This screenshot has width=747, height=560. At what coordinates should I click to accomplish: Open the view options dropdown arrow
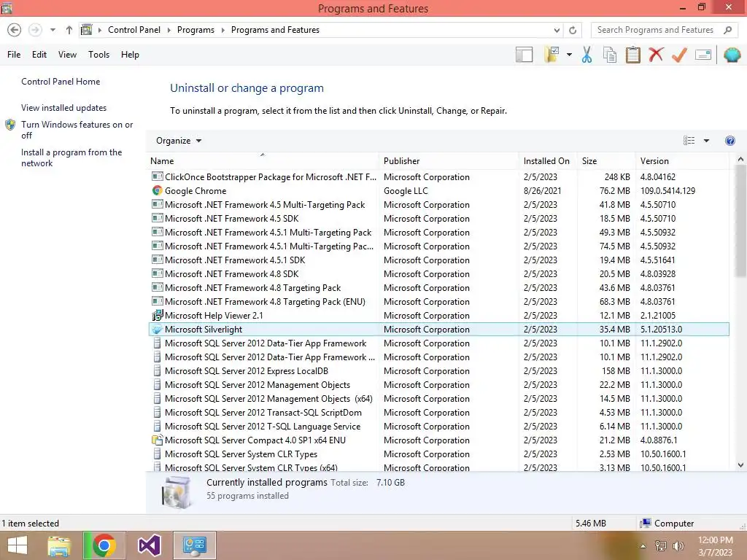(706, 141)
